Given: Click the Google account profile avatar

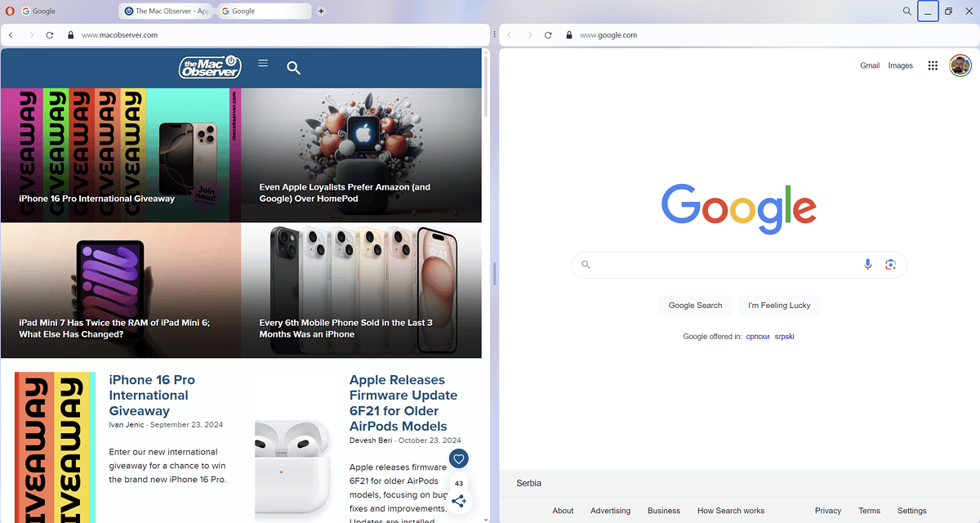Looking at the screenshot, I should 960,65.
